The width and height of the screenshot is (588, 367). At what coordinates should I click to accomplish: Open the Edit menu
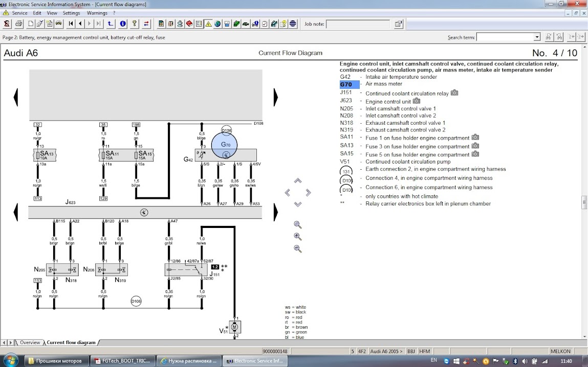(37, 13)
